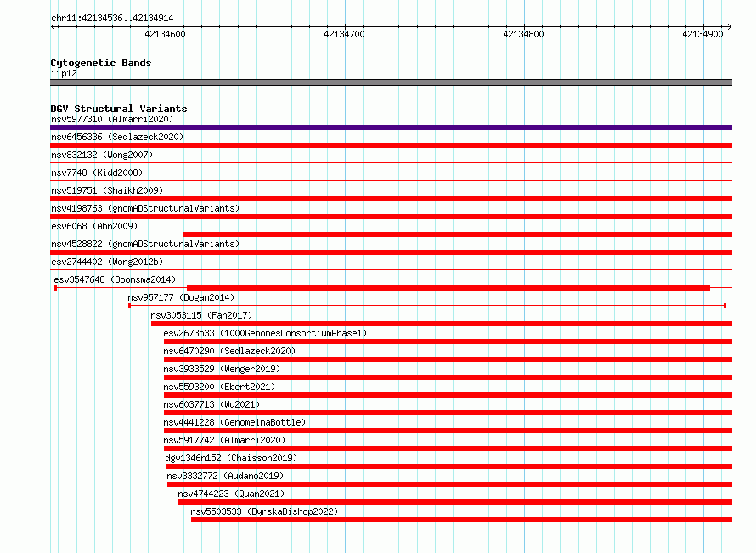
Task: Click nsv4744223 (Quan2021) label
Action: pyautogui.click(x=231, y=494)
